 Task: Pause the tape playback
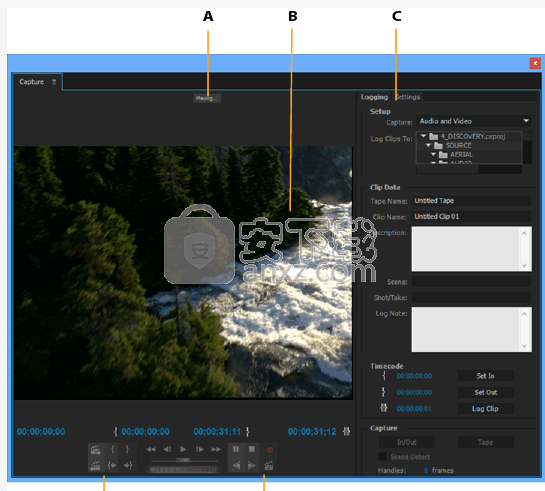click(x=236, y=449)
